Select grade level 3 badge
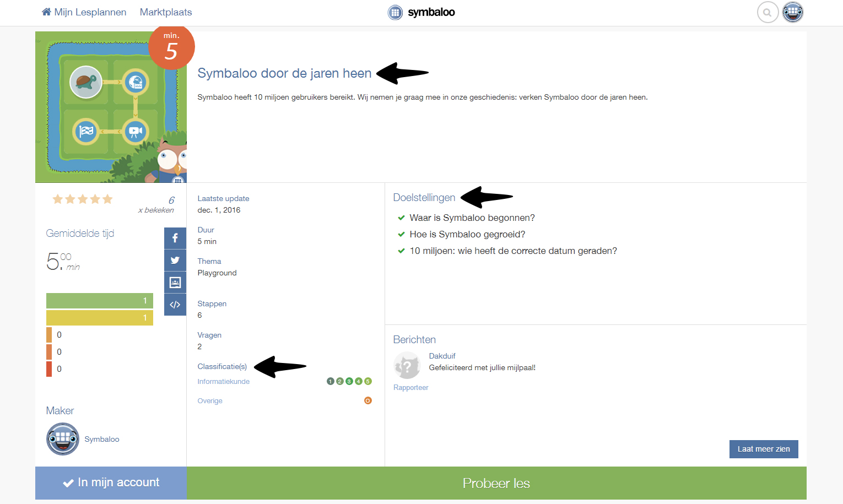Viewport: 843px width, 504px height. pyautogui.click(x=349, y=381)
